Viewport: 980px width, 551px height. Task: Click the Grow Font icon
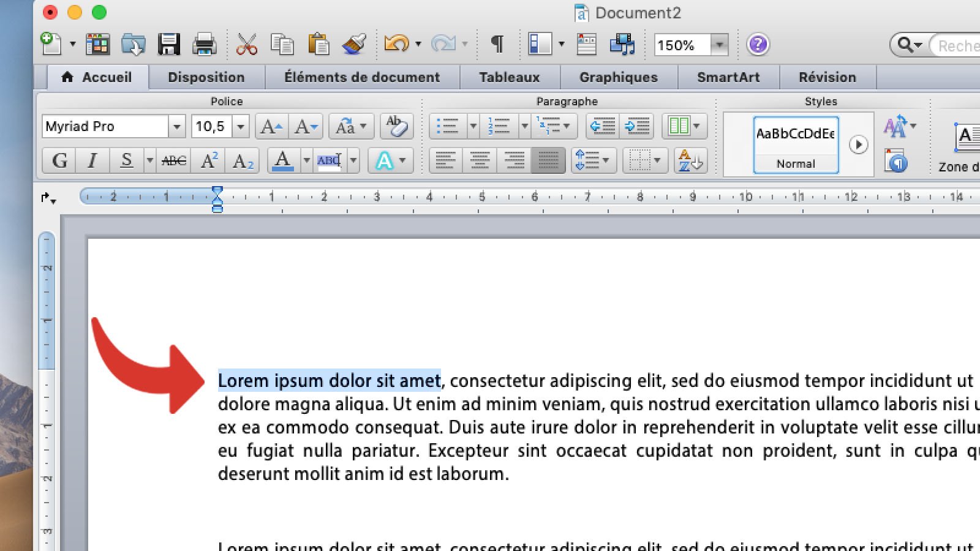coord(269,127)
